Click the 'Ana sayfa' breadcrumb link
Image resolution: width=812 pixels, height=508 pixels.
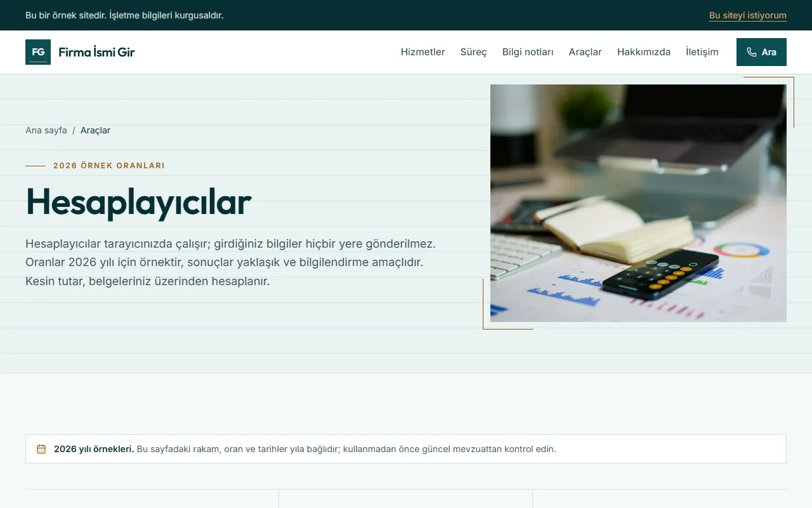[46, 130]
